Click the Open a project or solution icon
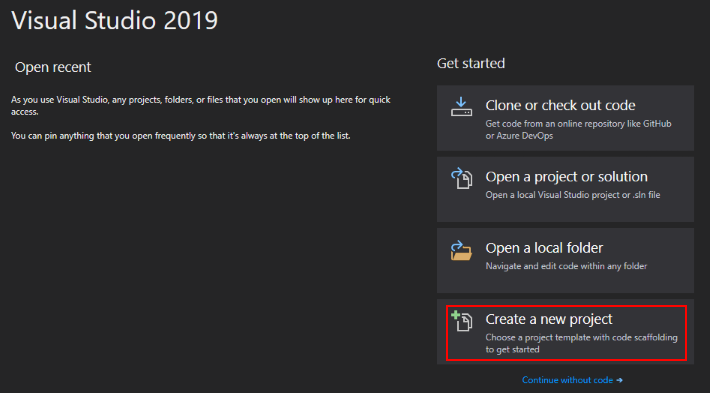Image resolution: width=710 pixels, height=393 pixels. (461, 178)
